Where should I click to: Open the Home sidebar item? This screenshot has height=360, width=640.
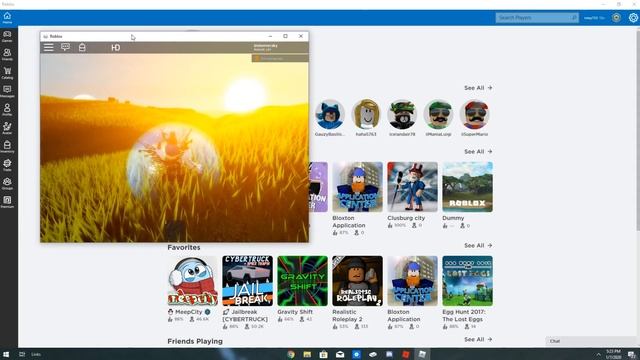pos(7,18)
